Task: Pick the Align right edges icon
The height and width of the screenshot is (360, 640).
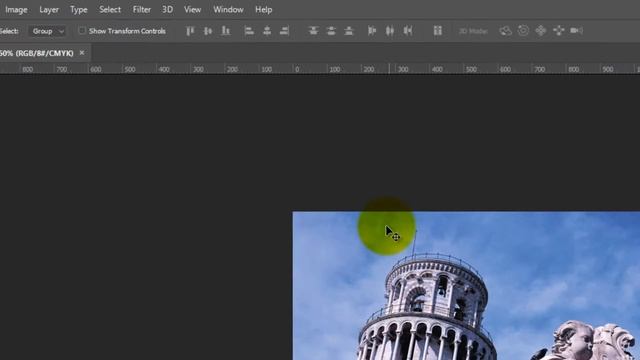Action: pos(285,31)
